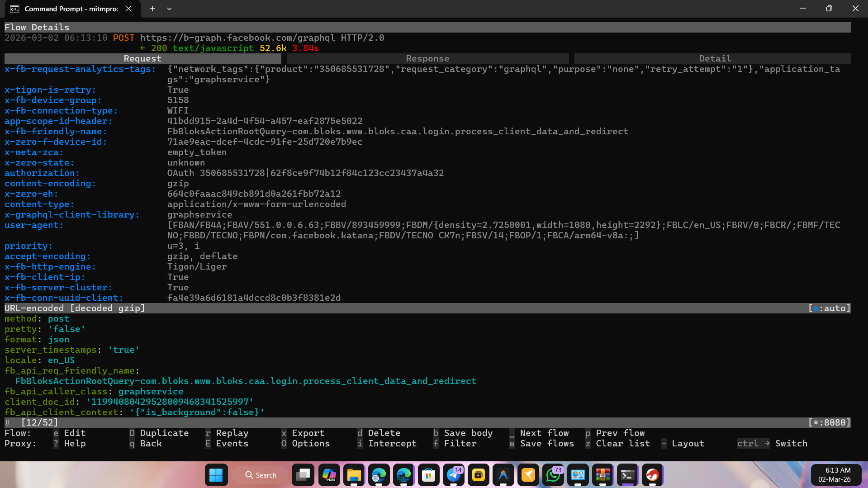Viewport: 868px width, 488px height.
Task: Switch to the Response tab
Action: (427, 58)
